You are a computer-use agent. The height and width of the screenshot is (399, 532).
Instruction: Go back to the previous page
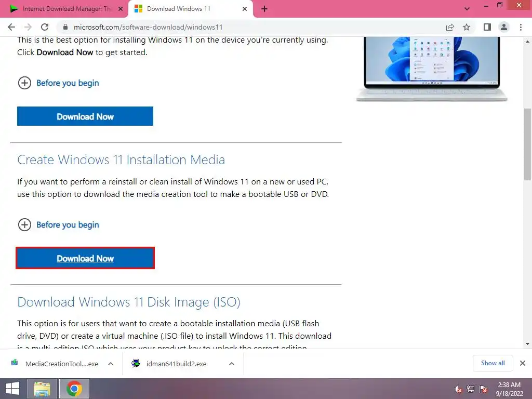click(11, 27)
